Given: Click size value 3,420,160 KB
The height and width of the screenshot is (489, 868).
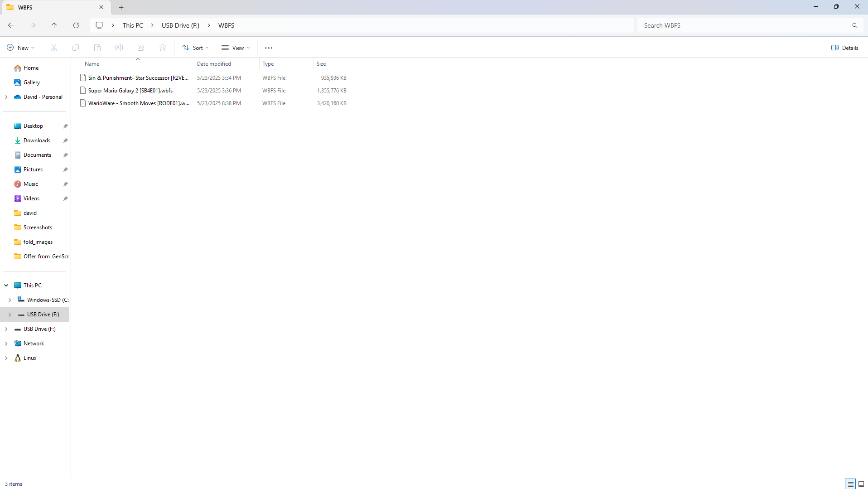Looking at the screenshot, I should coord(332,103).
